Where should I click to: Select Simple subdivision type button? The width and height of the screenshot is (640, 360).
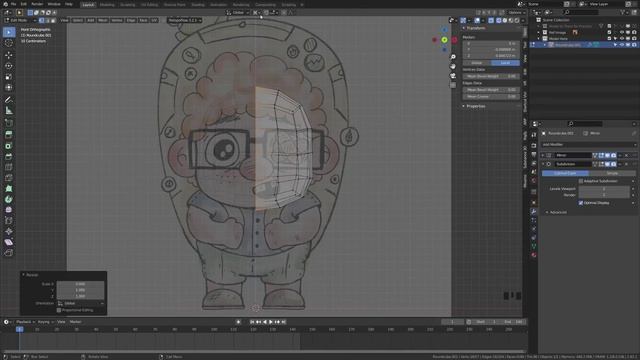(612, 173)
